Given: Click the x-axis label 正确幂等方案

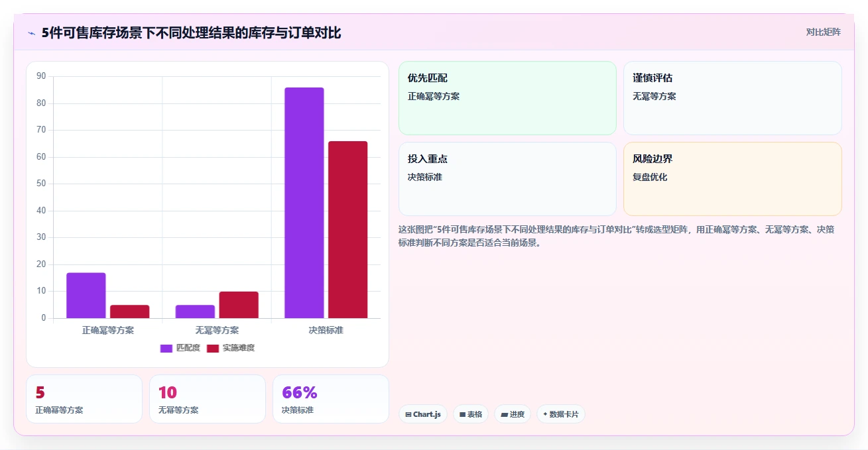Looking at the screenshot, I should click(x=108, y=330).
